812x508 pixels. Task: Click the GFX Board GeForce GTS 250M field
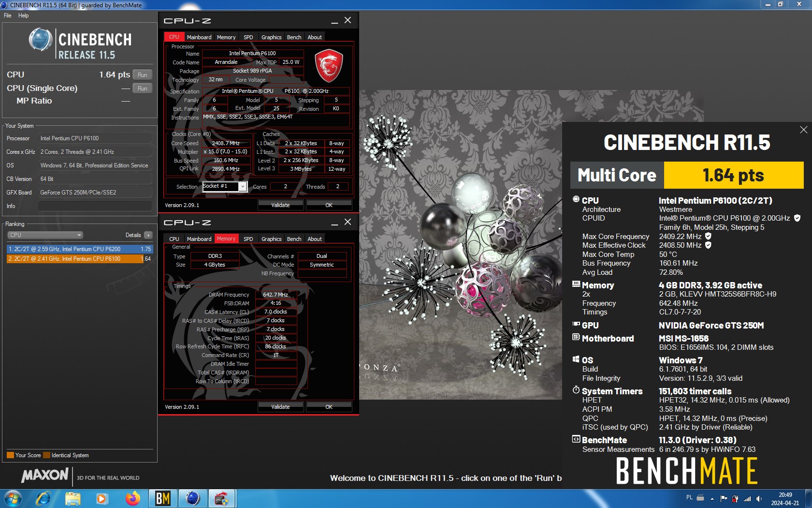coord(95,193)
